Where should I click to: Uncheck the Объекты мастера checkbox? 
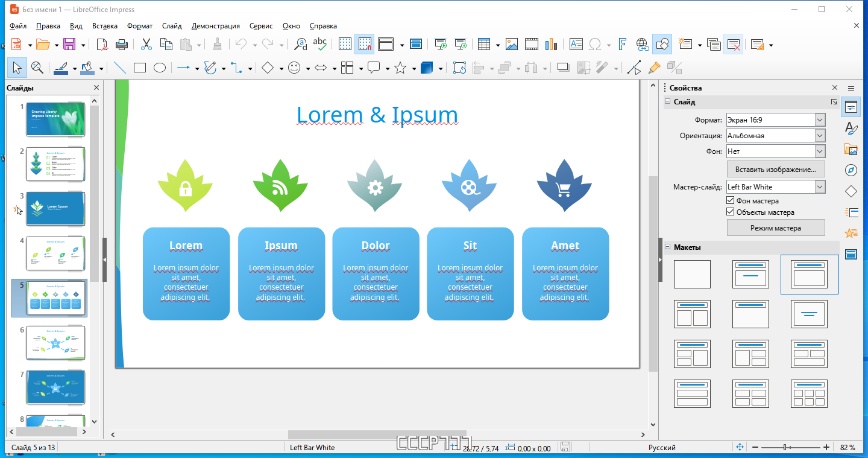click(x=731, y=212)
